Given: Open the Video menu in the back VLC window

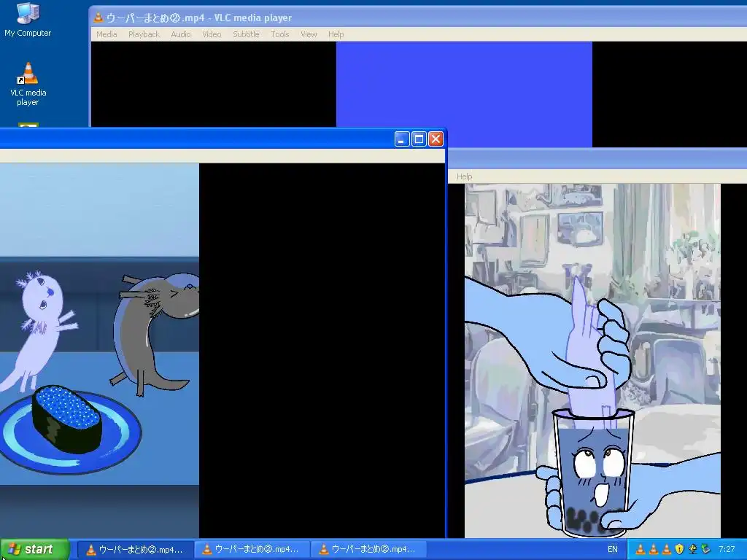Looking at the screenshot, I should [212, 34].
